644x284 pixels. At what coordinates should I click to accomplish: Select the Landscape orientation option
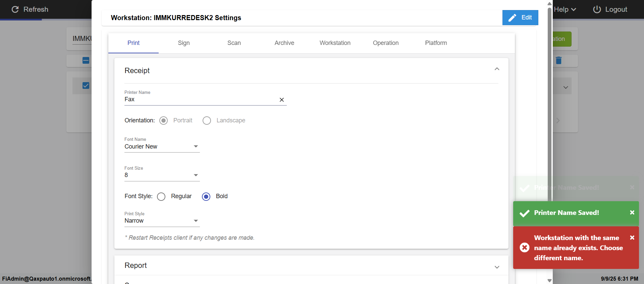207,121
